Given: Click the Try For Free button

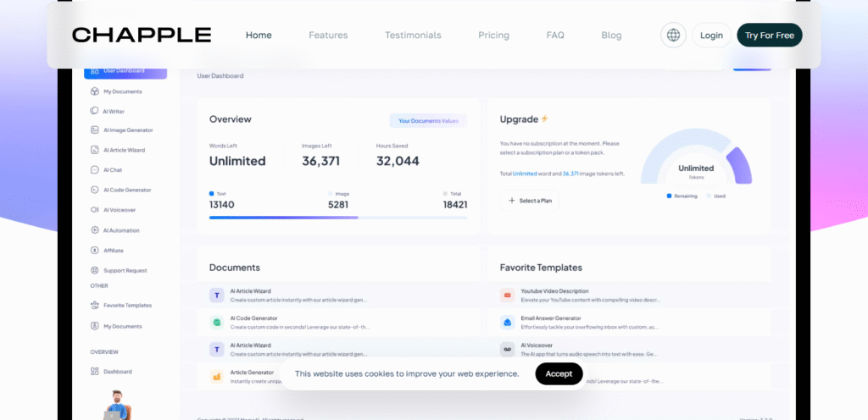Looking at the screenshot, I should click(770, 36).
